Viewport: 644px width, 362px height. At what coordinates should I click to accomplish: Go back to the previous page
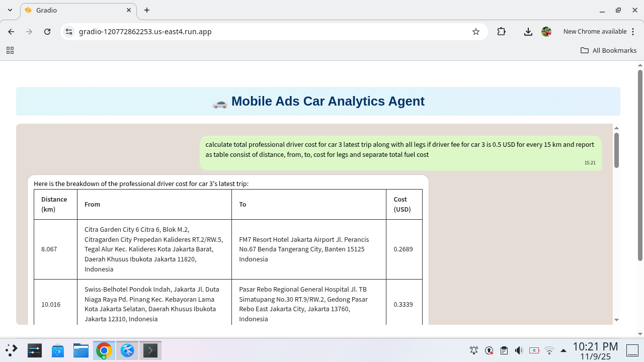point(11,32)
